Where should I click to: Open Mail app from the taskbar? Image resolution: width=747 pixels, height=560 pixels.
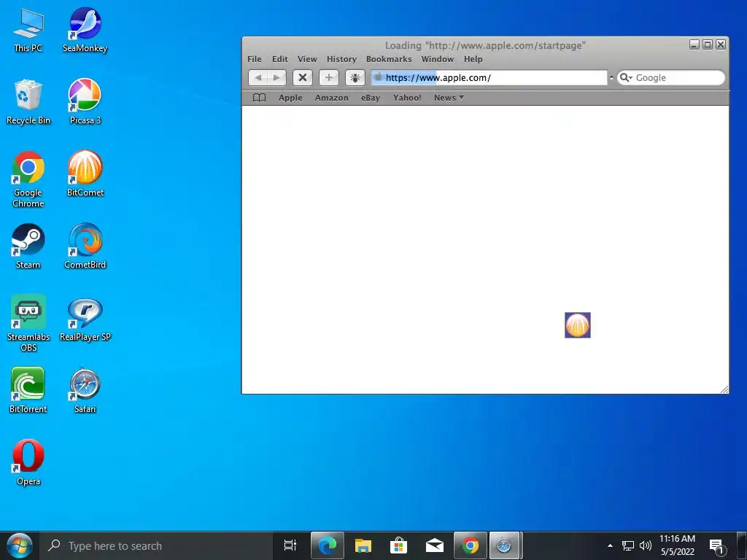pos(435,545)
